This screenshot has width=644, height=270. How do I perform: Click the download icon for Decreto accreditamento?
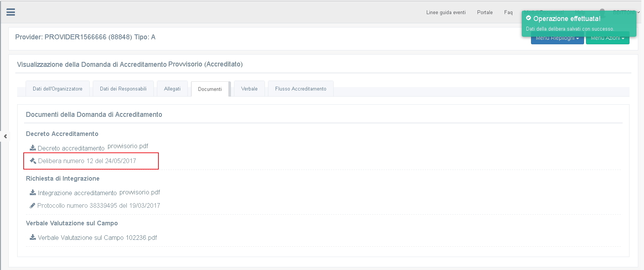(33, 148)
